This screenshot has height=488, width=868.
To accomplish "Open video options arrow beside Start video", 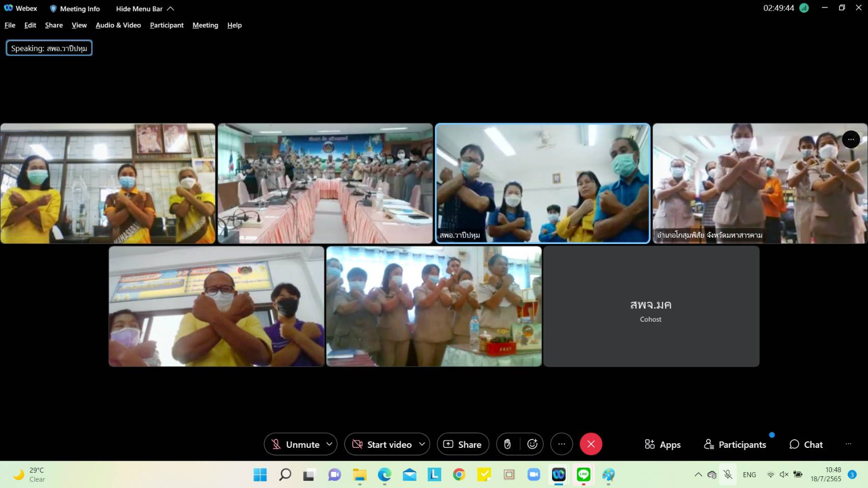I will coord(422,444).
